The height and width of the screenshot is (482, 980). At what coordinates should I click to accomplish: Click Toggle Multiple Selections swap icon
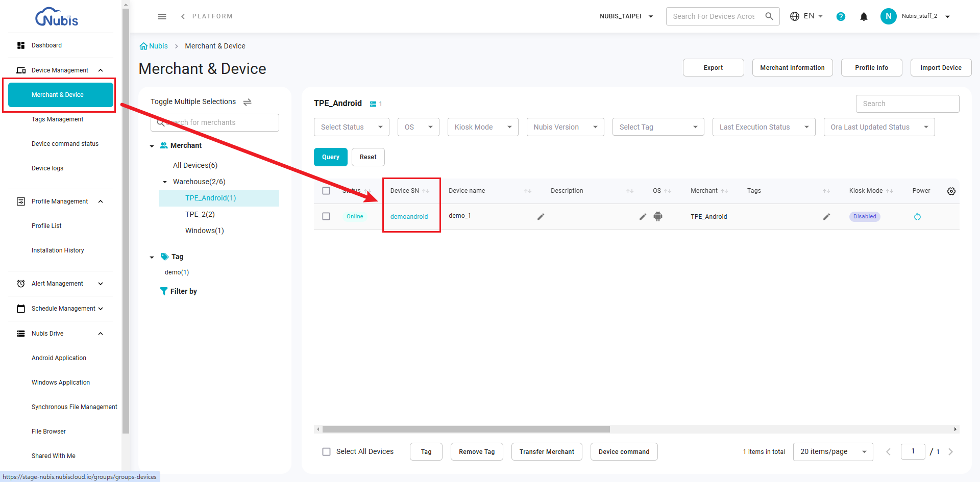pyautogui.click(x=247, y=102)
